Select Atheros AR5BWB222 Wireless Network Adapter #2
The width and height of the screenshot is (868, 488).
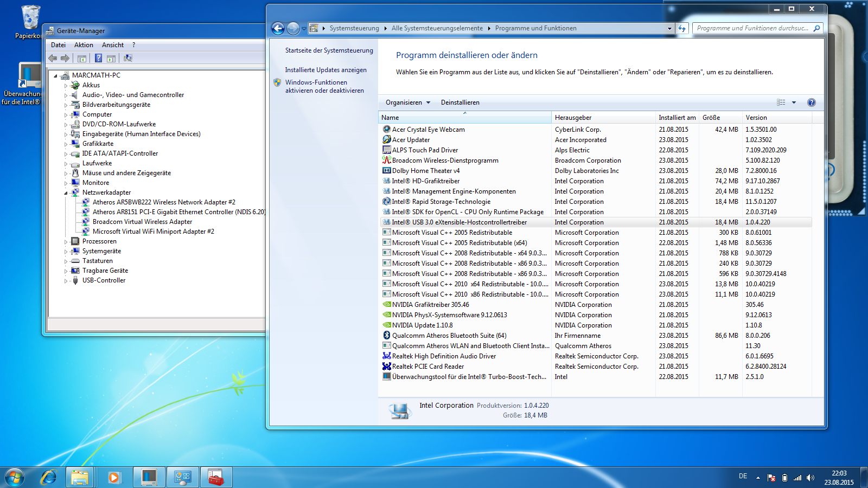pyautogui.click(x=164, y=202)
